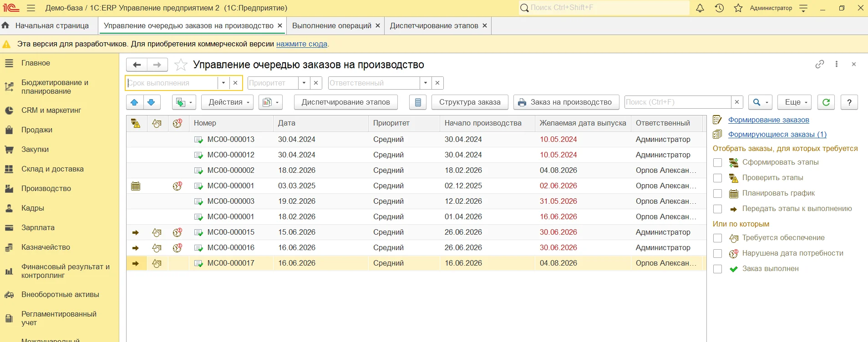The image size is (868, 342).
Task: Sort by the supply required column icon
Action: coord(157,123)
